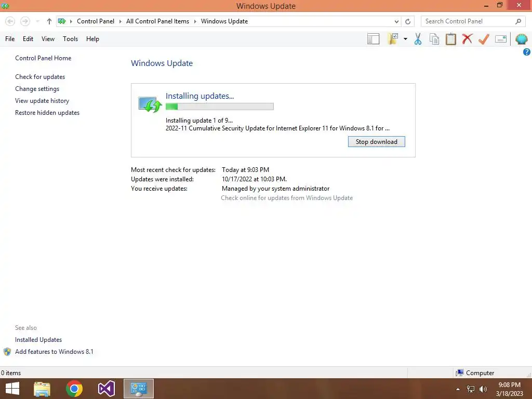Launch Google Chrome from taskbar
532x399 pixels.
74,389
